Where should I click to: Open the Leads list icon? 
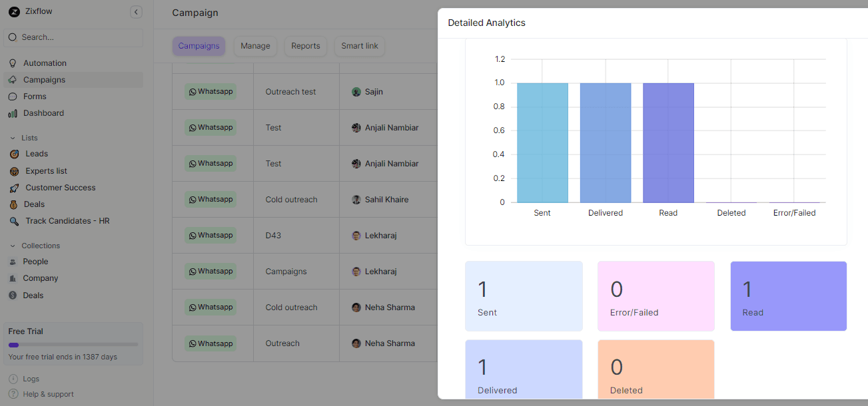[13, 154]
